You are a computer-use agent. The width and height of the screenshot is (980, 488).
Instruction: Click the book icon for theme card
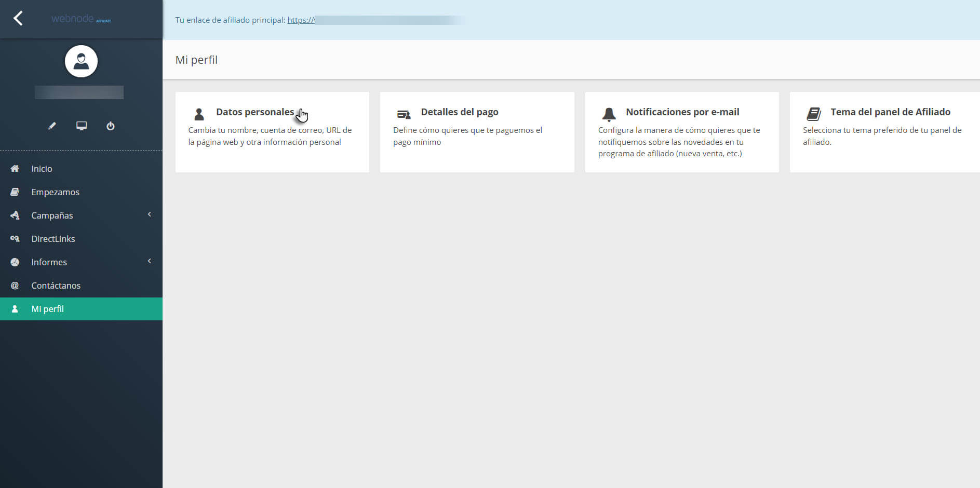(813, 114)
